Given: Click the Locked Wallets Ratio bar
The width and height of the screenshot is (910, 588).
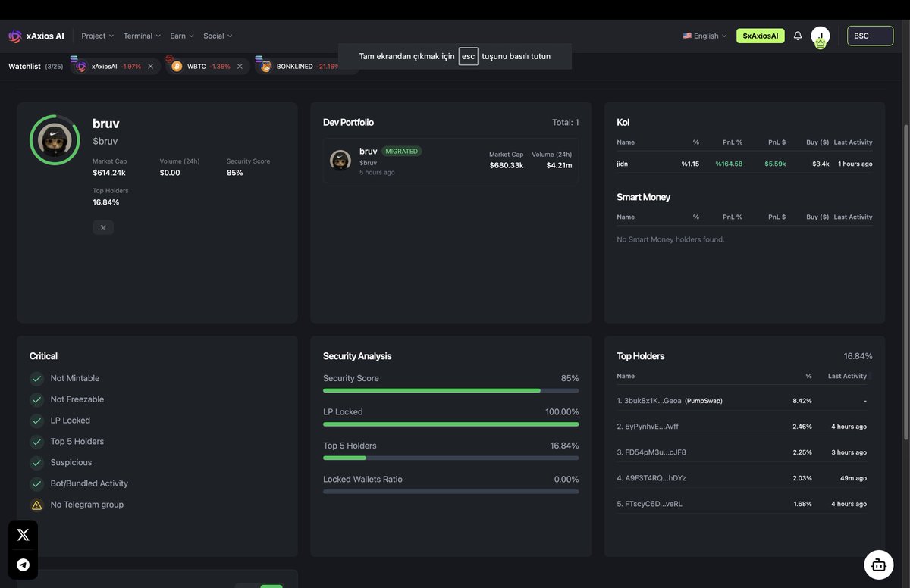Looking at the screenshot, I should 451,492.
